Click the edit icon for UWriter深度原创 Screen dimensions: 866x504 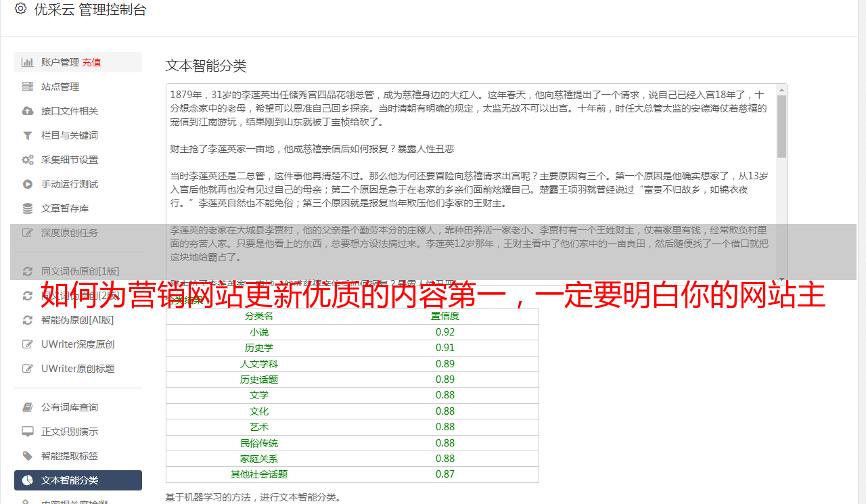click(x=28, y=344)
